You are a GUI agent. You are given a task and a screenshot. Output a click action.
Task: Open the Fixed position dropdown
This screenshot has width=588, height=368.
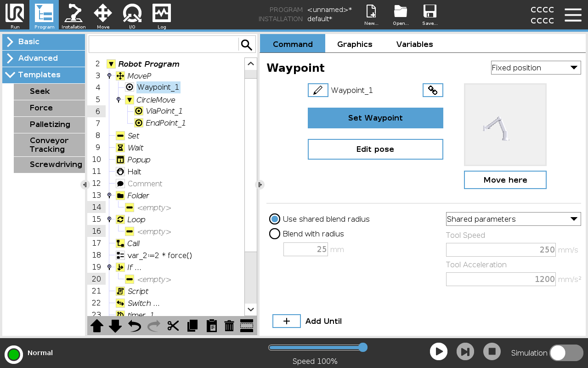(536, 68)
